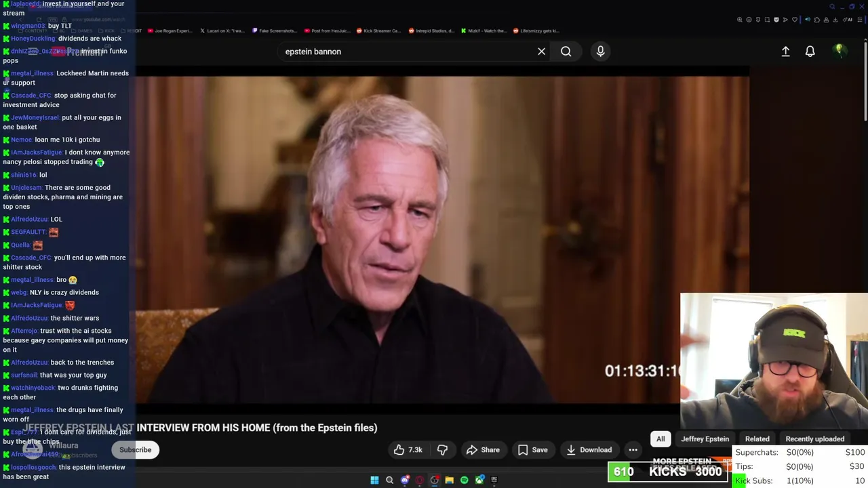Open the browser extensions icon
The height and width of the screenshot is (488, 868).
[817, 20]
